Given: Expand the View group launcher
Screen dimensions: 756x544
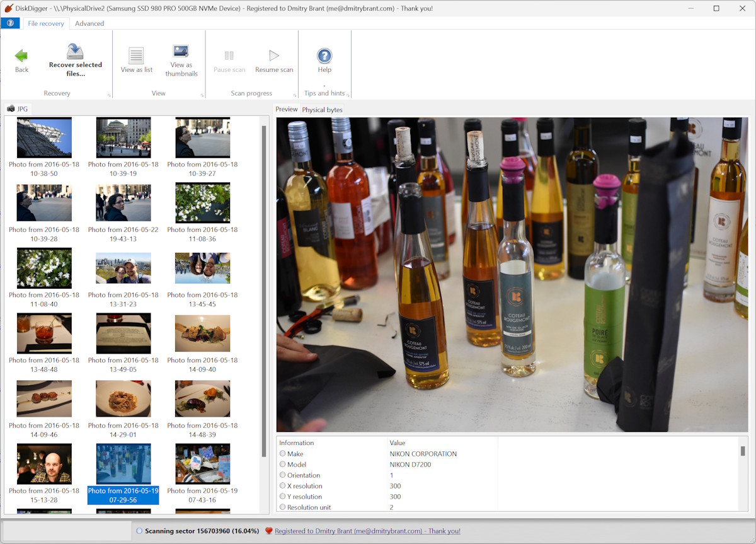Looking at the screenshot, I should coord(202,96).
